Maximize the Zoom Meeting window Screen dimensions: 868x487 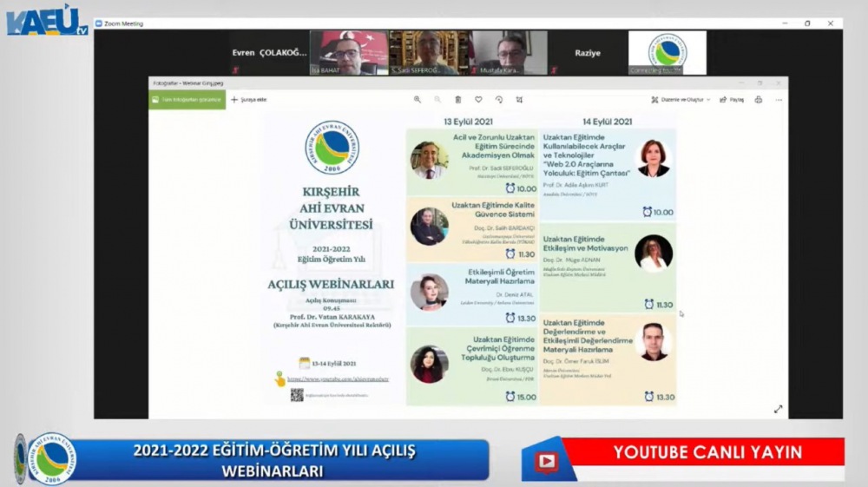pyautogui.click(x=807, y=23)
